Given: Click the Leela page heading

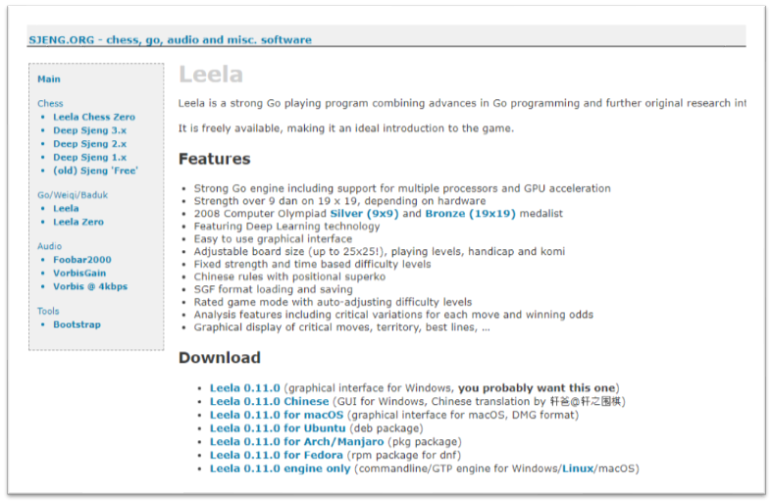Looking at the screenshot, I should coord(211,74).
